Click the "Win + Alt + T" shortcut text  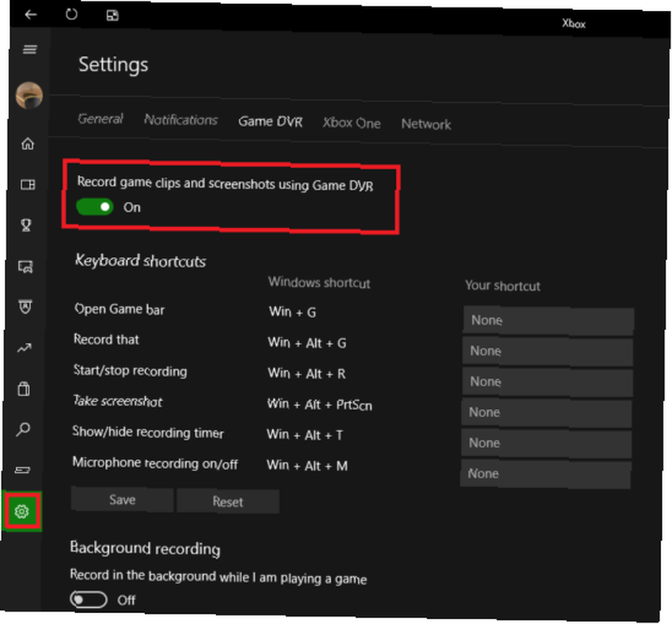pos(304,435)
